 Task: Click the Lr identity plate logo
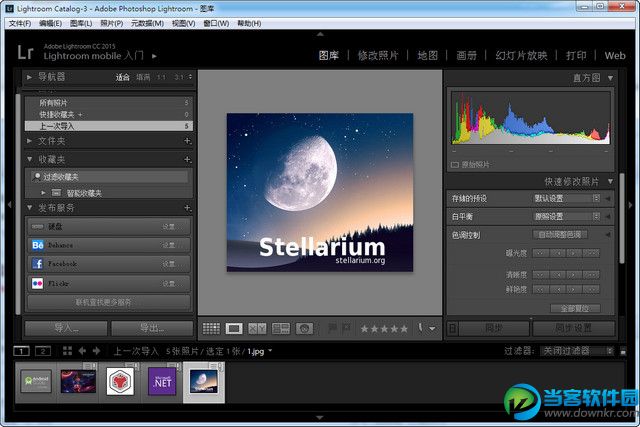25,52
